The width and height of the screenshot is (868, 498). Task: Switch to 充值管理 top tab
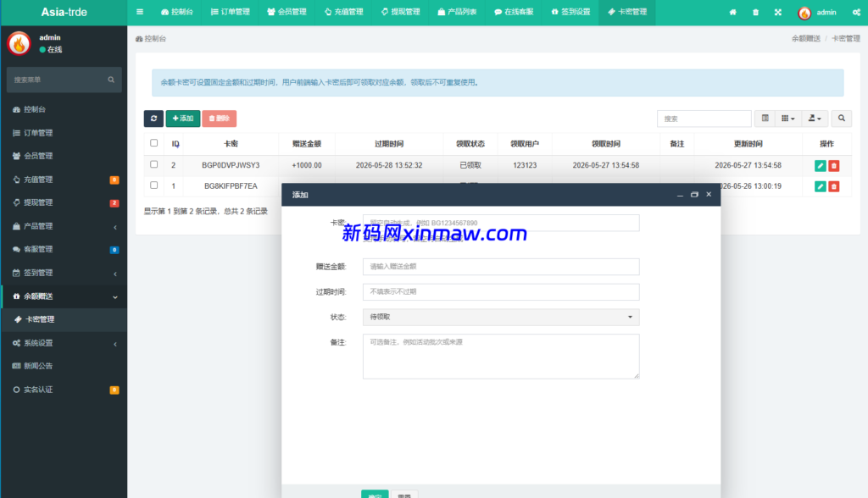click(344, 12)
